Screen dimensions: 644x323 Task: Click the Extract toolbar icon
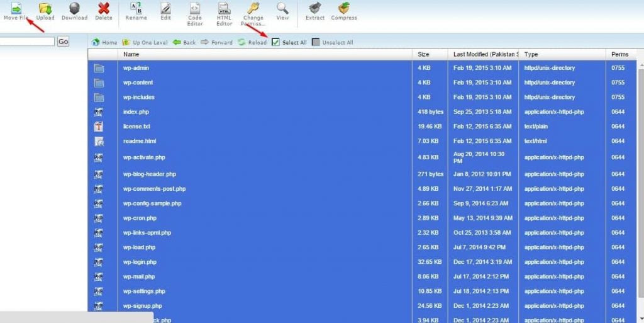[315, 8]
